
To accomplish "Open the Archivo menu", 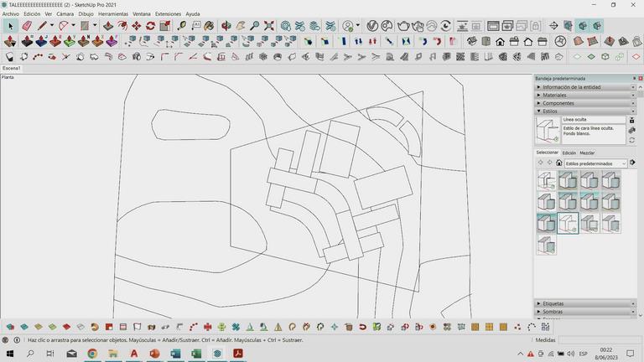I will coord(11,14).
